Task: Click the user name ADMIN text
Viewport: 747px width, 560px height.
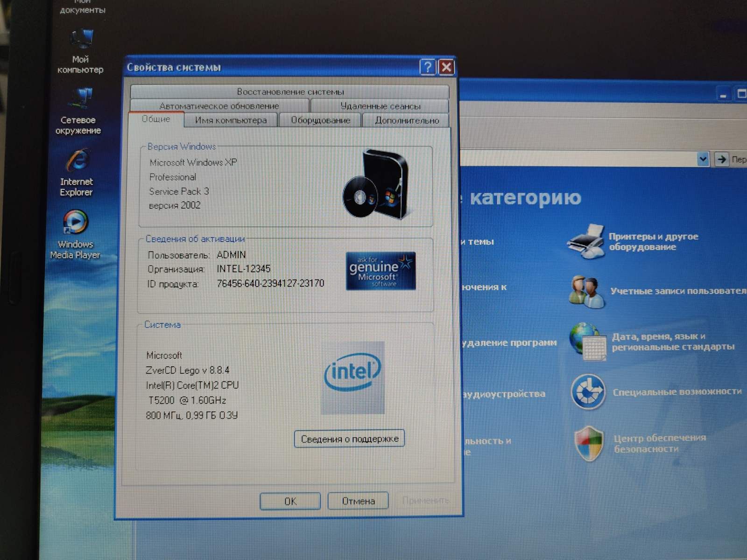Action: (x=231, y=255)
